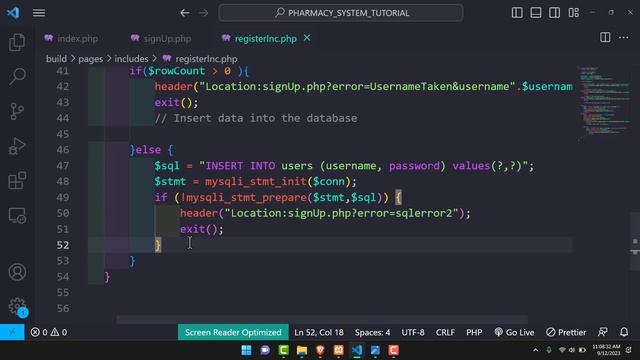The width and height of the screenshot is (640, 360).
Task: Open the taskbar clock and date
Action: (x=607, y=350)
